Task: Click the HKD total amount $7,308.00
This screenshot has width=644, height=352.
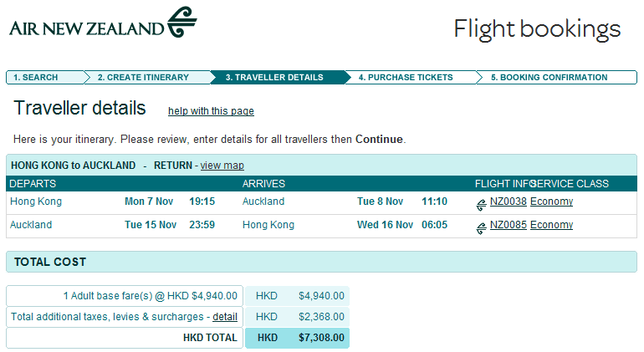Action: (x=321, y=338)
